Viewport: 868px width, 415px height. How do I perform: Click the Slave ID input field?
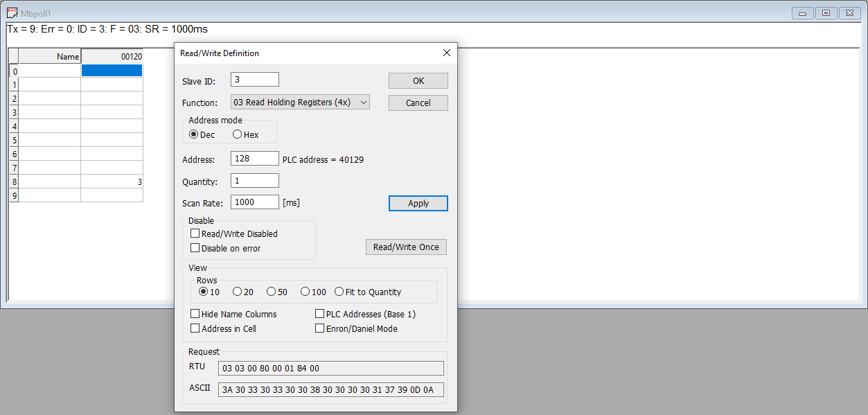point(254,80)
